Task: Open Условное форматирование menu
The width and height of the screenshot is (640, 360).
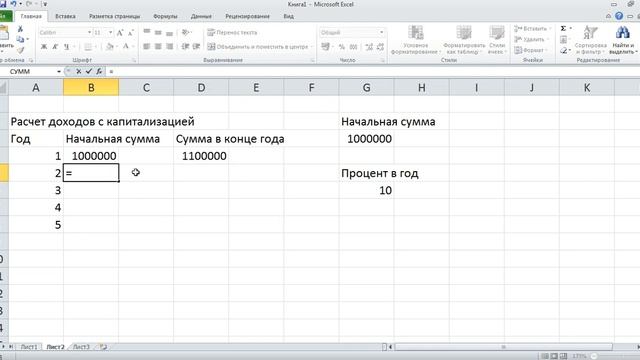Action: (416, 39)
